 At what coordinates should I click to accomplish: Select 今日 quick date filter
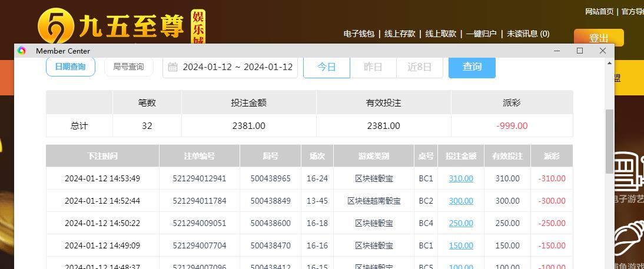point(327,67)
